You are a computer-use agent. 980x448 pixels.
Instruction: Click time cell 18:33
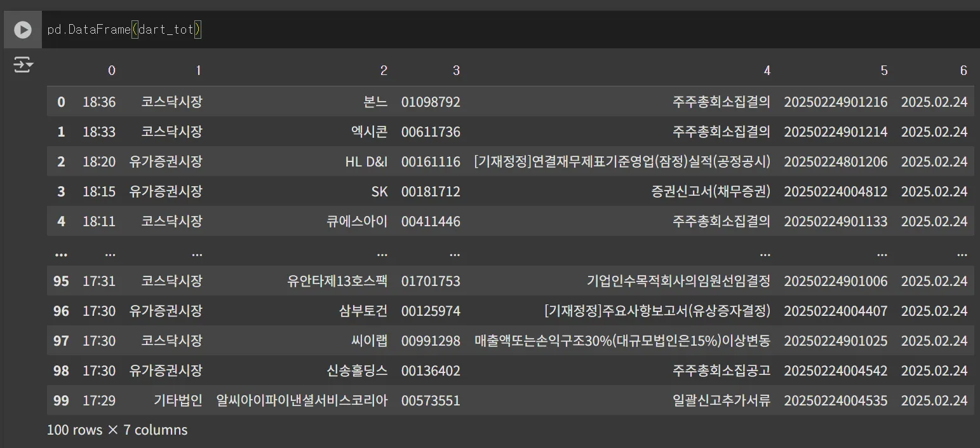tap(99, 132)
